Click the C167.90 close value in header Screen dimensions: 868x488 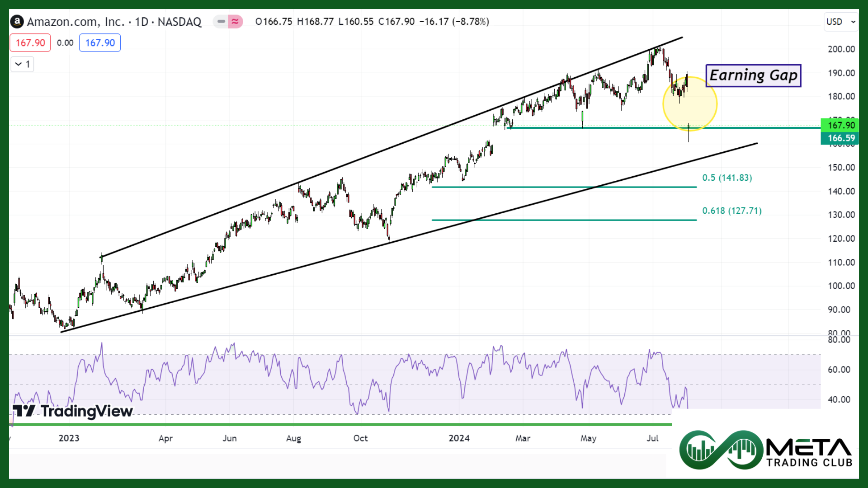396,22
